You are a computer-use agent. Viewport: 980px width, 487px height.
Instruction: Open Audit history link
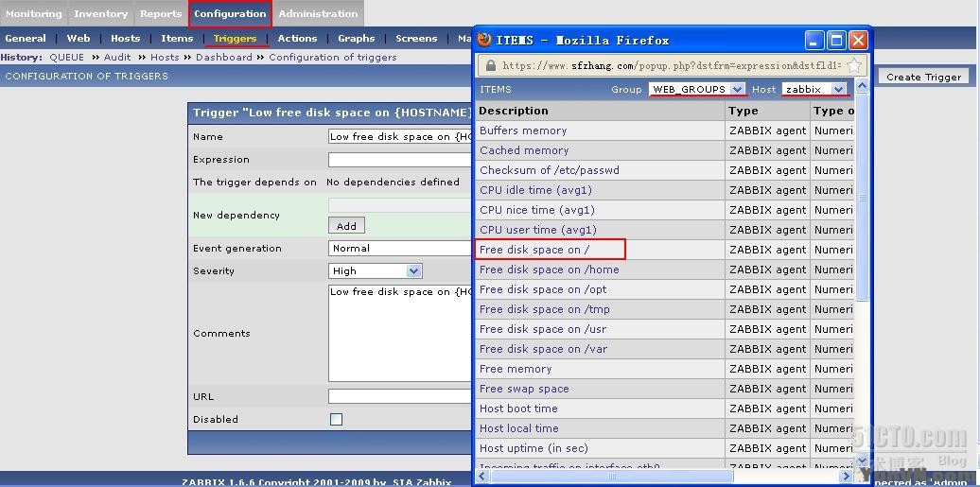point(117,57)
